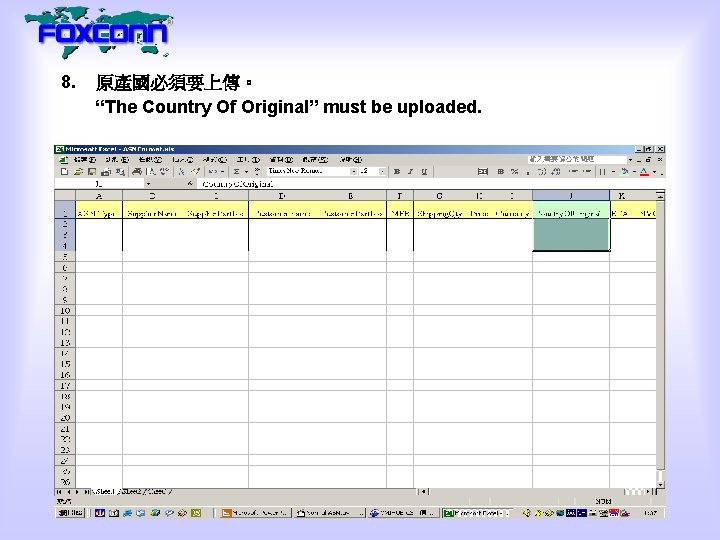Click the formula bar showing Country Of Original
The height and width of the screenshot is (540, 720).
[x=429, y=184]
